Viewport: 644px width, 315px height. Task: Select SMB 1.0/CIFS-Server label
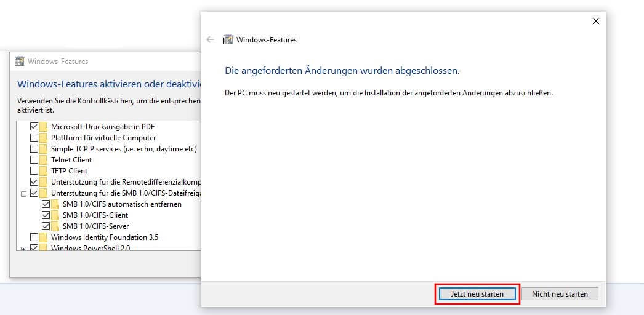click(95, 226)
